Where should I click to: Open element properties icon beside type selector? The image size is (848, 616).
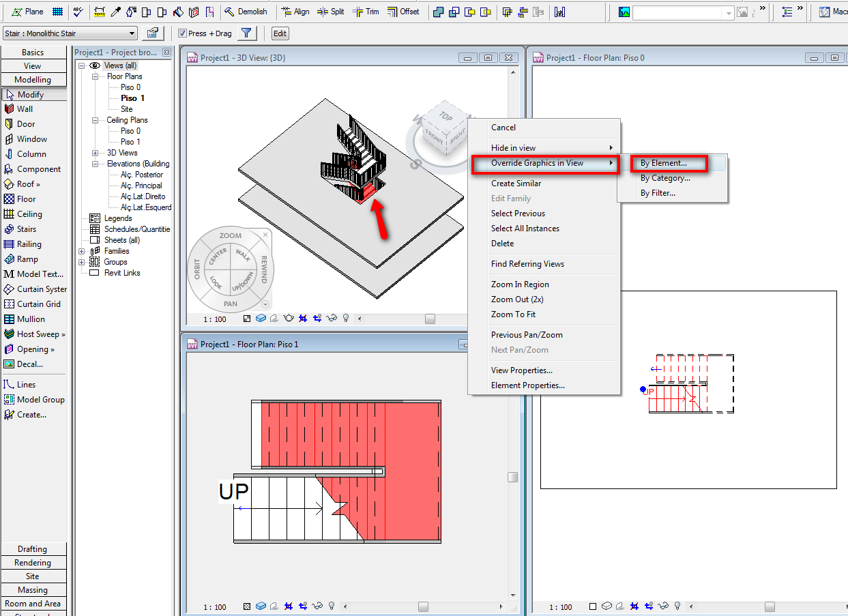(153, 33)
